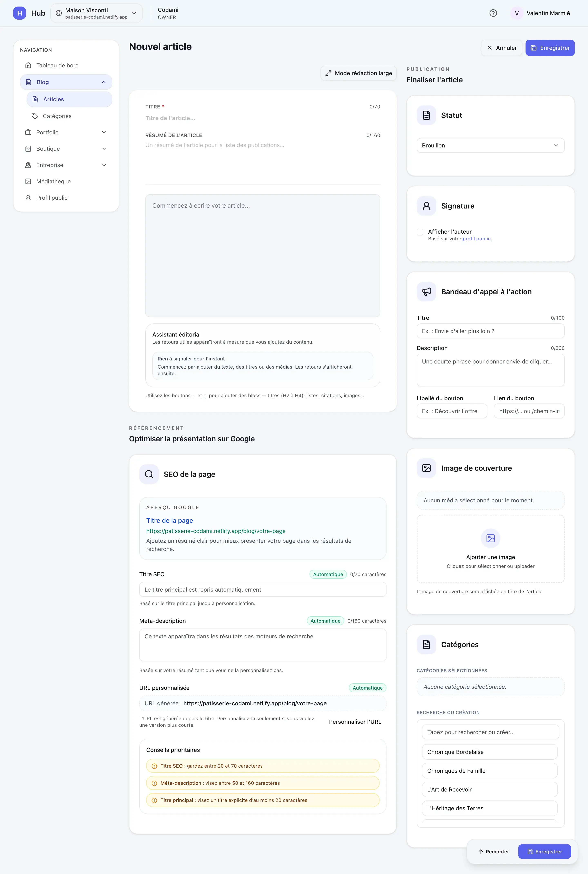Click the SEO de la page magnifier icon
This screenshot has width=588, height=874.
[x=149, y=474]
